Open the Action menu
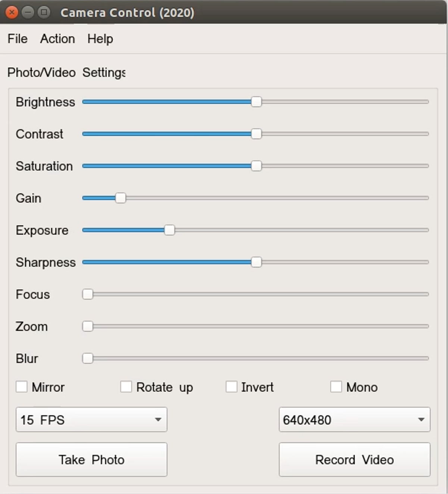 (57, 39)
